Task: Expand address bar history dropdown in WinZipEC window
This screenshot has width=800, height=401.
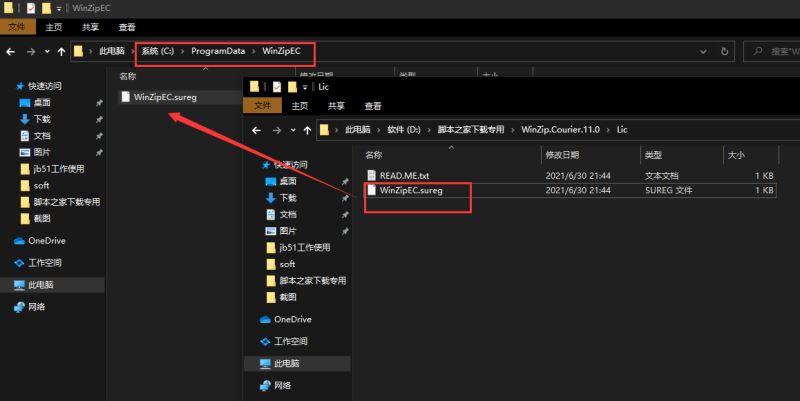Action: coord(703,52)
